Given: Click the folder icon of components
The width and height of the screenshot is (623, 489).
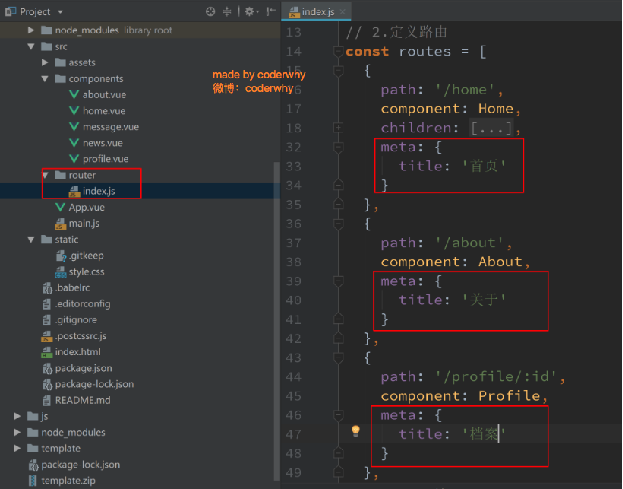Looking at the screenshot, I should click(x=60, y=79).
